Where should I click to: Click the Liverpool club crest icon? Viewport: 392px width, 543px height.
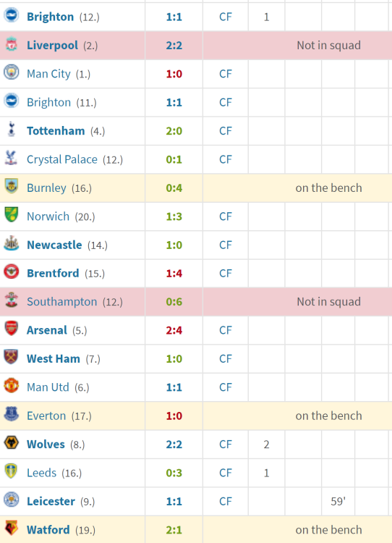[11, 44]
